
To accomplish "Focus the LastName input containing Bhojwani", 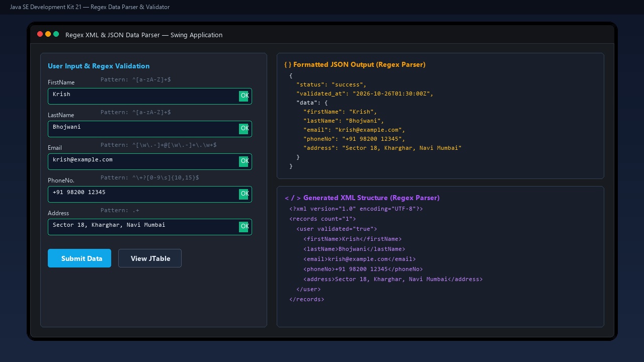I will coord(149,129).
